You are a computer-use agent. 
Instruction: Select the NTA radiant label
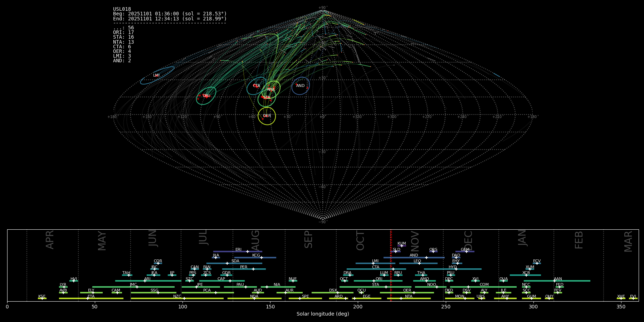[271, 89]
